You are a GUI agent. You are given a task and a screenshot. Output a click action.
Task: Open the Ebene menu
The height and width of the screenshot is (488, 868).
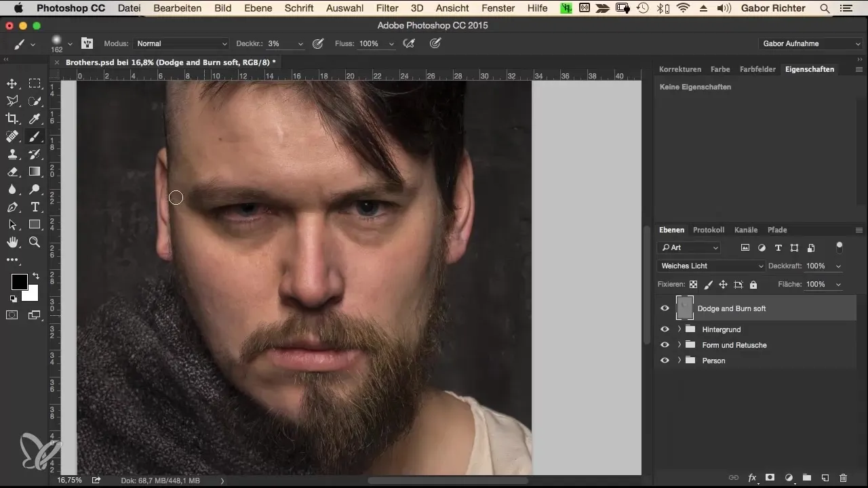pos(258,8)
